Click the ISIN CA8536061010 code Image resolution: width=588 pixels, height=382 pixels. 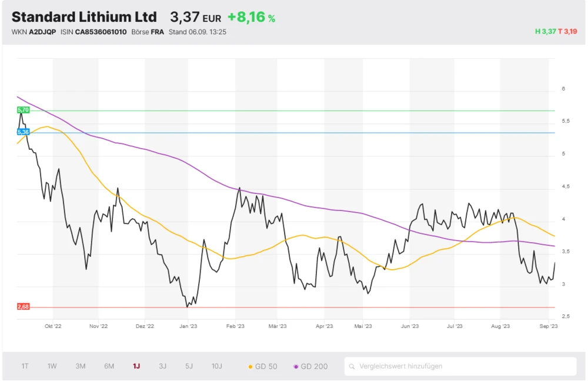[x=100, y=32]
